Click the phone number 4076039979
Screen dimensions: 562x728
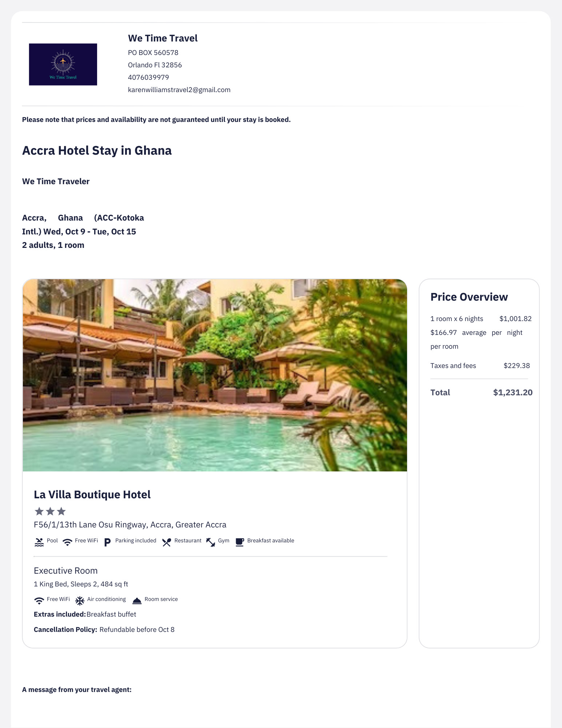[x=148, y=77]
